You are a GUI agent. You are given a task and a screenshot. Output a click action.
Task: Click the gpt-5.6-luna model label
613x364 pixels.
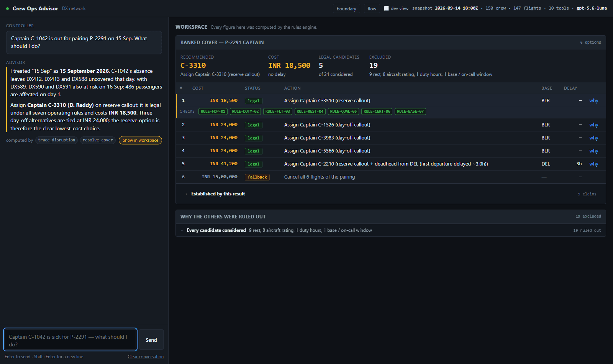[592, 8]
